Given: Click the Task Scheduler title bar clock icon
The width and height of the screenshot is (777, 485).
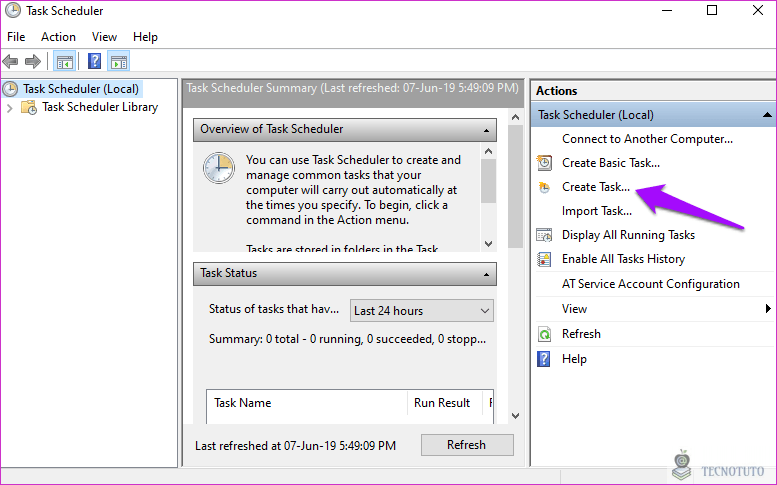Looking at the screenshot, I should [13, 10].
